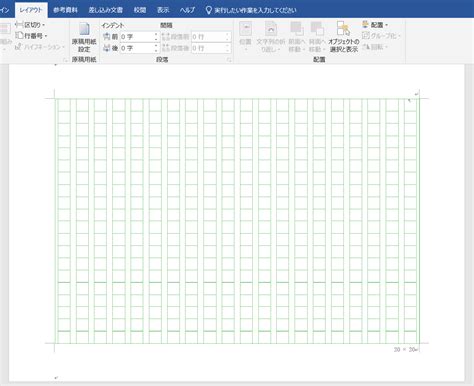Viewport: 474px width, 386px height.
Task: Click the left indent 前 icon
Action: click(x=107, y=37)
